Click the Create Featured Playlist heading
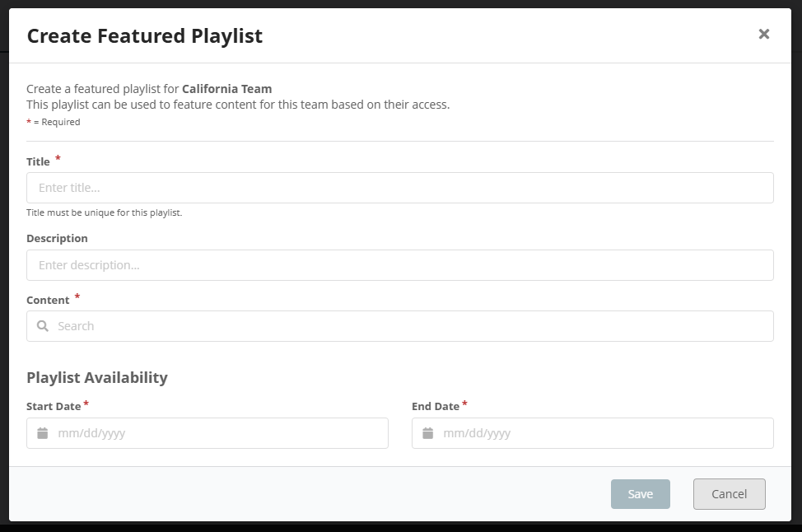The image size is (802, 532). tap(144, 35)
